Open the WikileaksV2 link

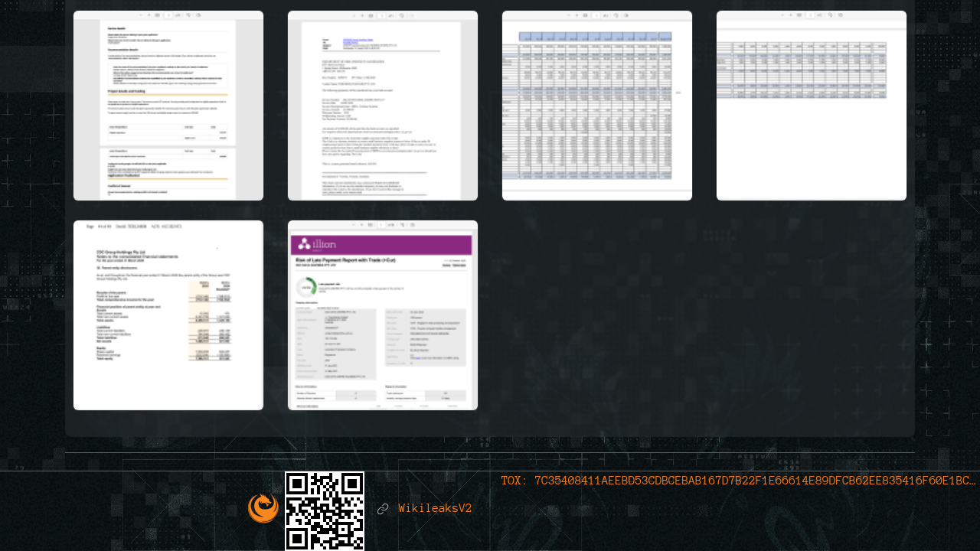435,509
